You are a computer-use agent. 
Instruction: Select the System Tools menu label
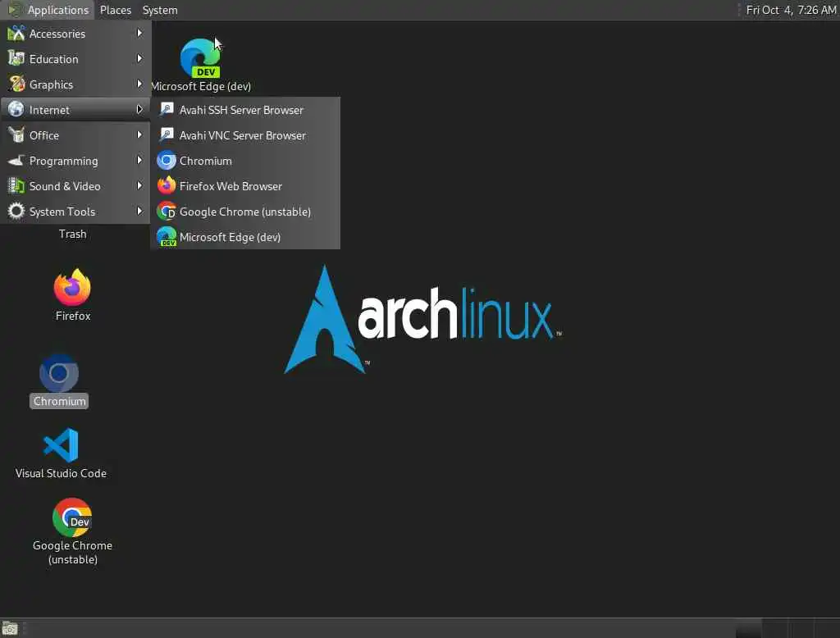[x=62, y=212]
